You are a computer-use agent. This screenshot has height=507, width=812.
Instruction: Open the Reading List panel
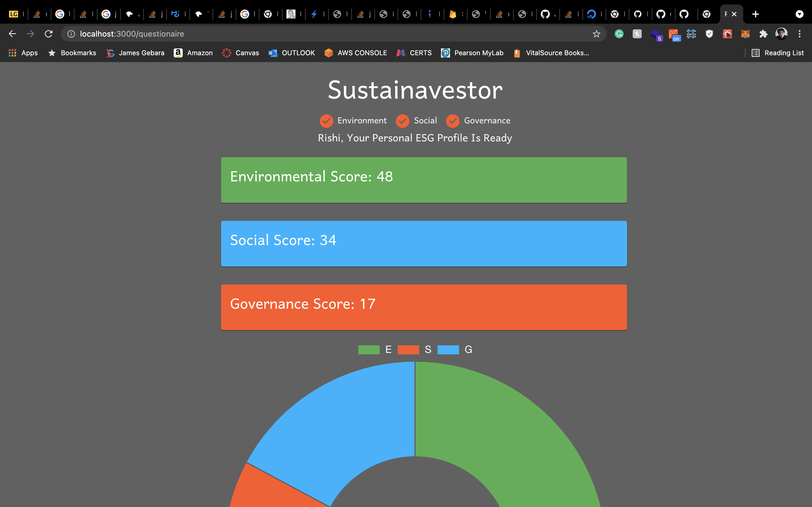(777, 53)
